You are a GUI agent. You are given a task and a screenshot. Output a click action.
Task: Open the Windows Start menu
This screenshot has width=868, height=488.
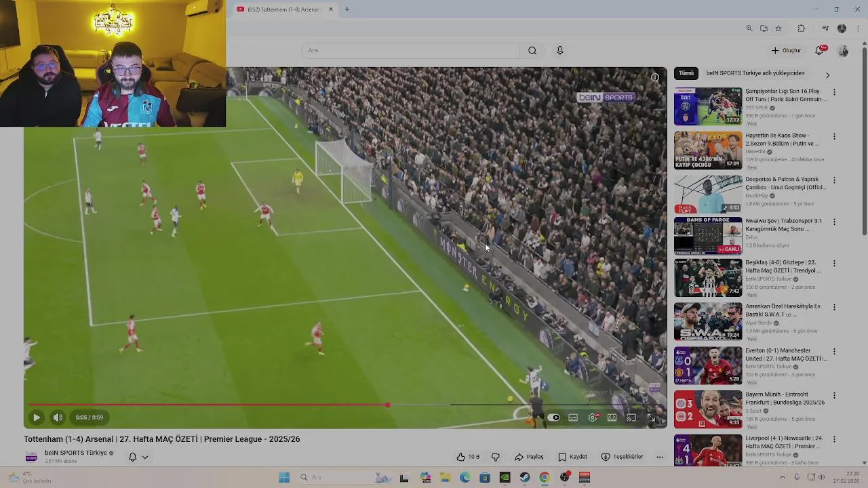(x=284, y=478)
